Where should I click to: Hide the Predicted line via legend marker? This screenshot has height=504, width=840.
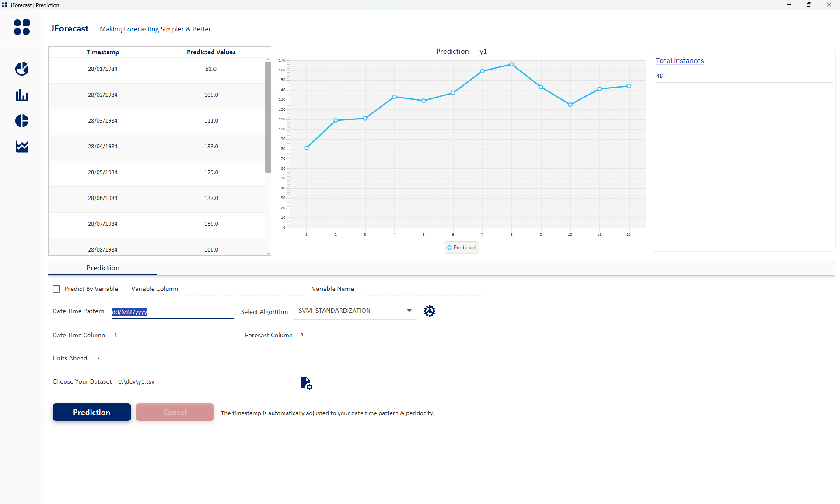tap(449, 247)
